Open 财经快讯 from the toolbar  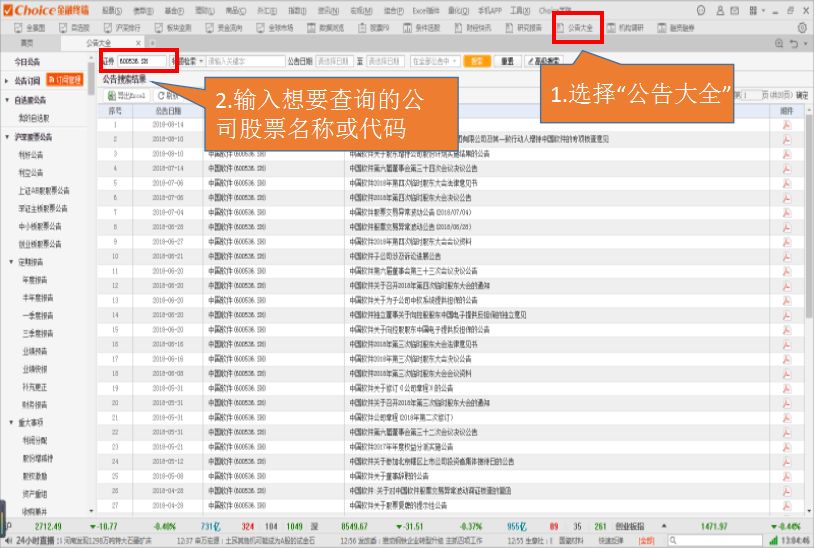[473, 28]
